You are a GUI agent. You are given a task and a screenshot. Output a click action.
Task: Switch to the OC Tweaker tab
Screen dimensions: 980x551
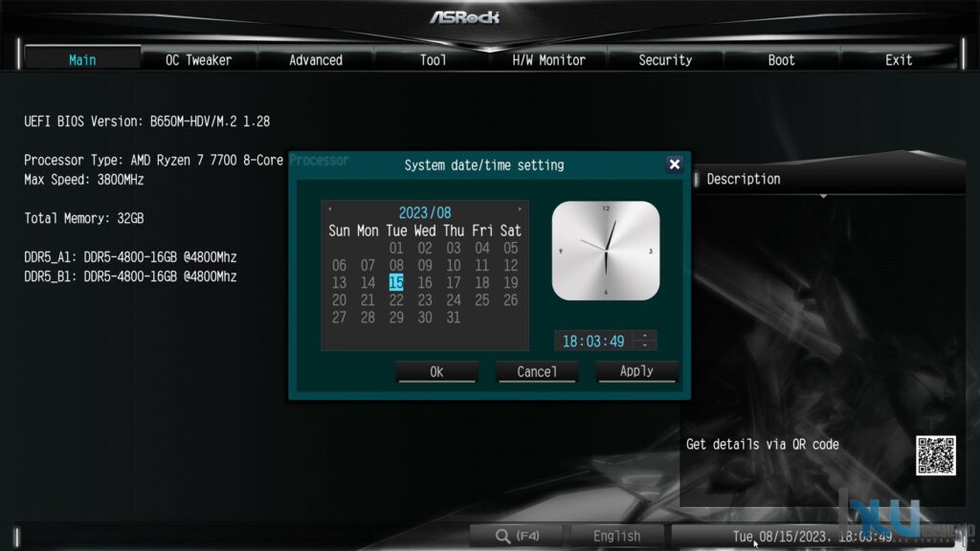[199, 60]
